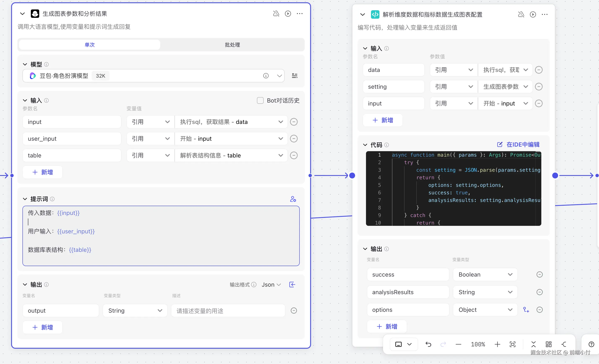Collapse the 提示词 section
This screenshot has height=364, width=599.
tap(25, 199)
